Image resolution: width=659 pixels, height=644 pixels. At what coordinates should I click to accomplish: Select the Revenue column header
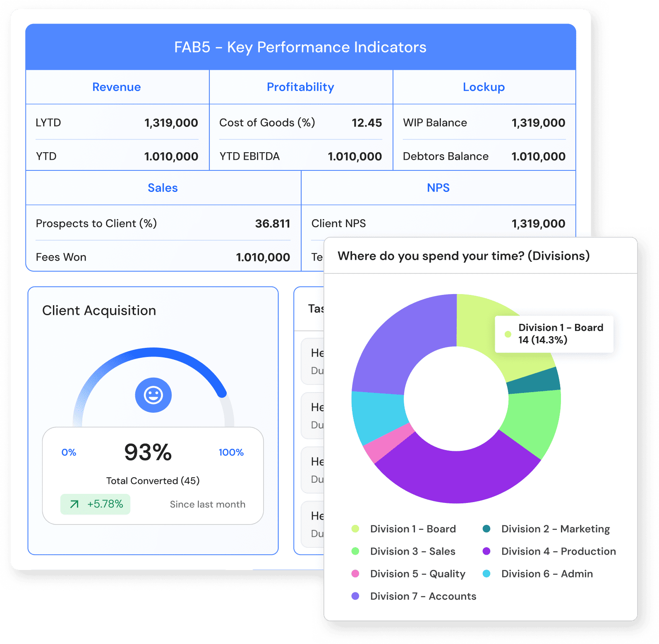[117, 87]
